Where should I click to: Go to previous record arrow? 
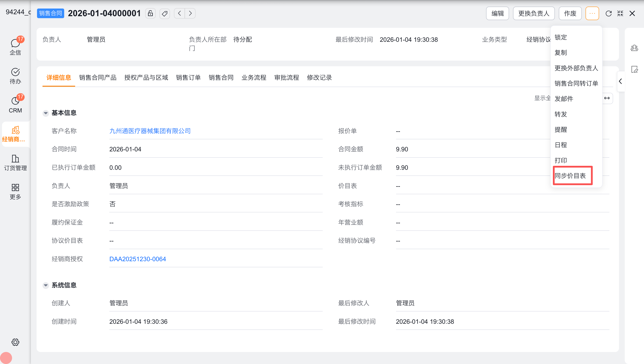click(x=179, y=13)
